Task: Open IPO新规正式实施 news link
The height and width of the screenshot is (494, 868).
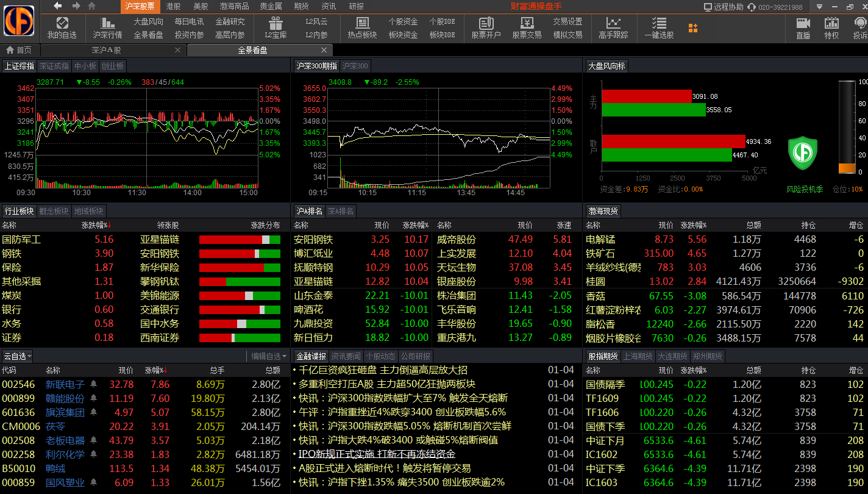Action: click(377, 454)
